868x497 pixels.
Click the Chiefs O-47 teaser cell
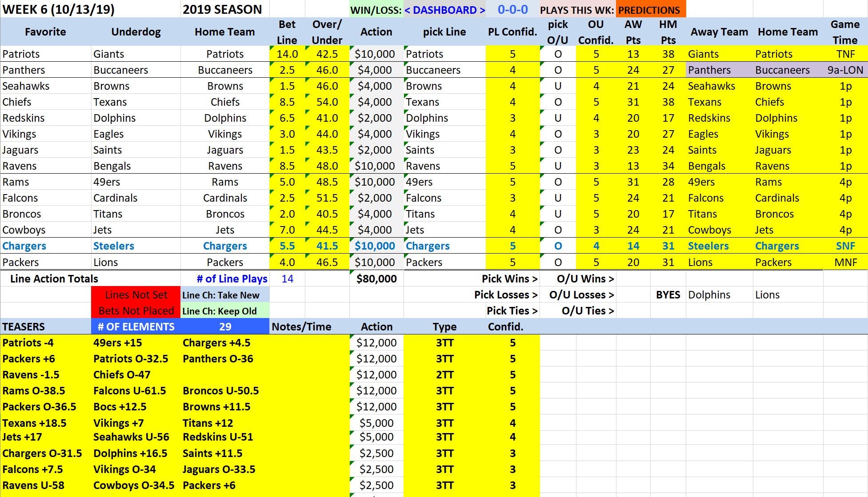click(x=136, y=374)
